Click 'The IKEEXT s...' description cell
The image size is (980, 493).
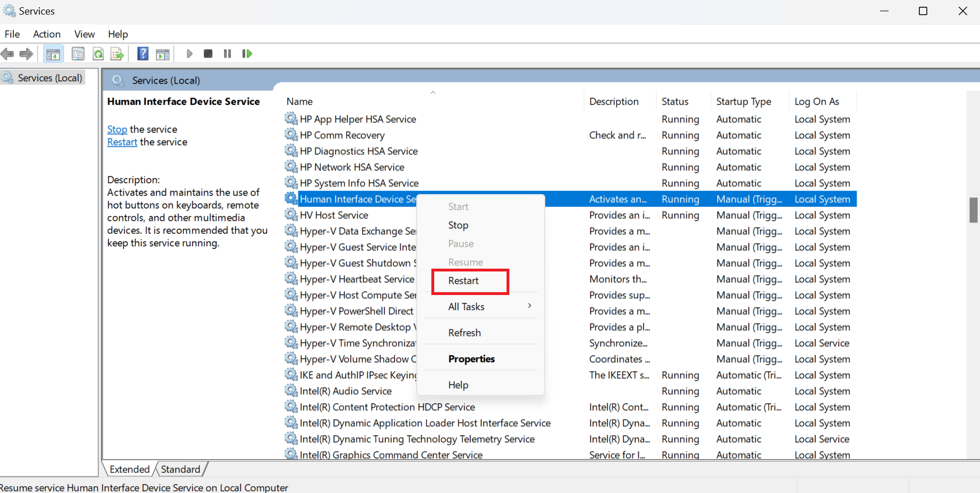tap(619, 375)
